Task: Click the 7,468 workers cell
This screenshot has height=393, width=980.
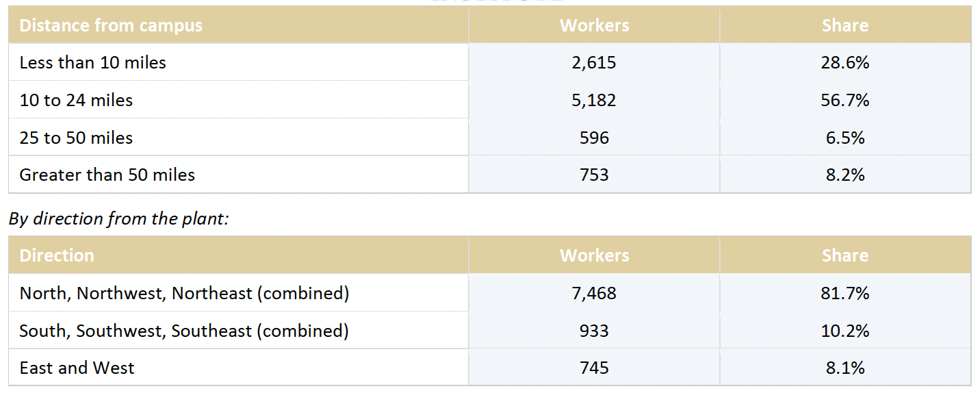Action: [x=594, y=293]
